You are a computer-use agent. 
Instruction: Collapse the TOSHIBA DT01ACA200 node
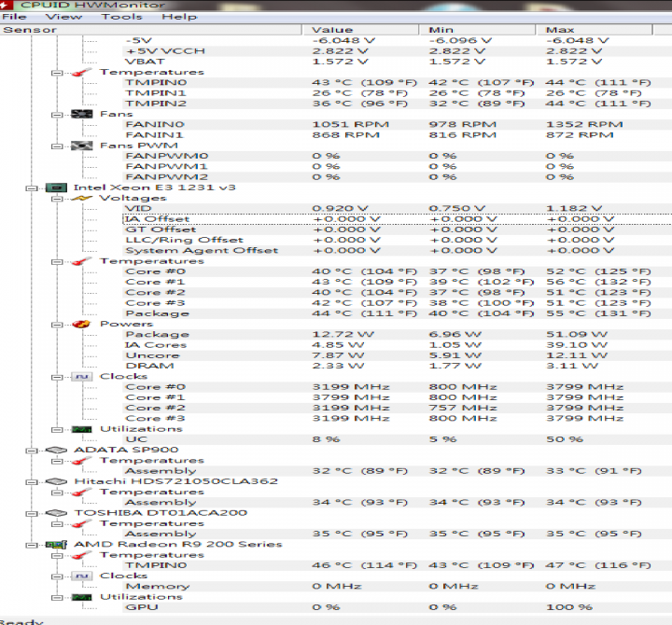click(32, 513)
